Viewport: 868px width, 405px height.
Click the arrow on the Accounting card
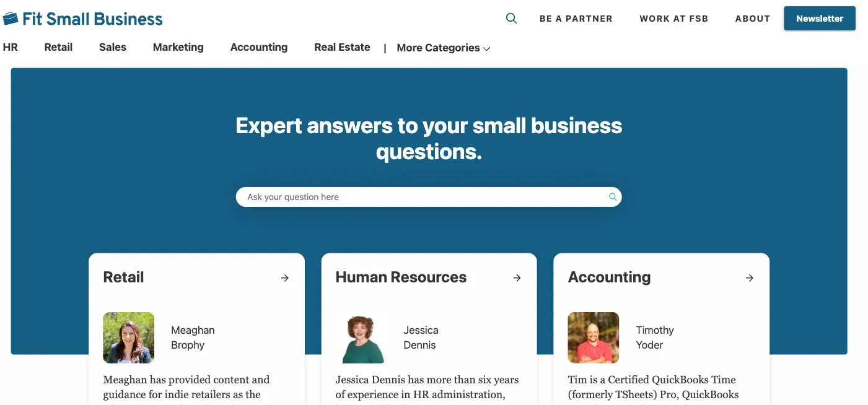point(750,278)
